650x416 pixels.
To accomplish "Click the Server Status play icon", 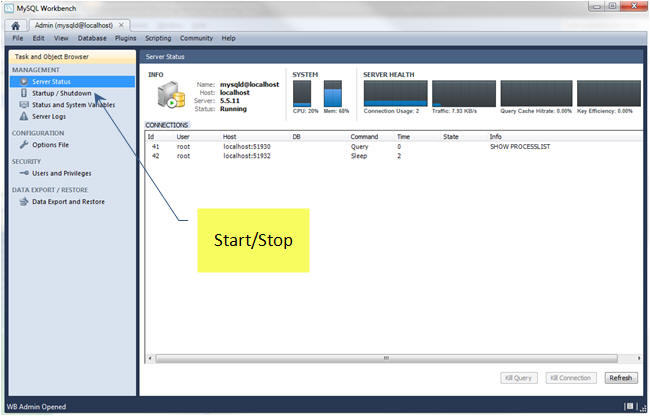I will (x=24, y=82).
